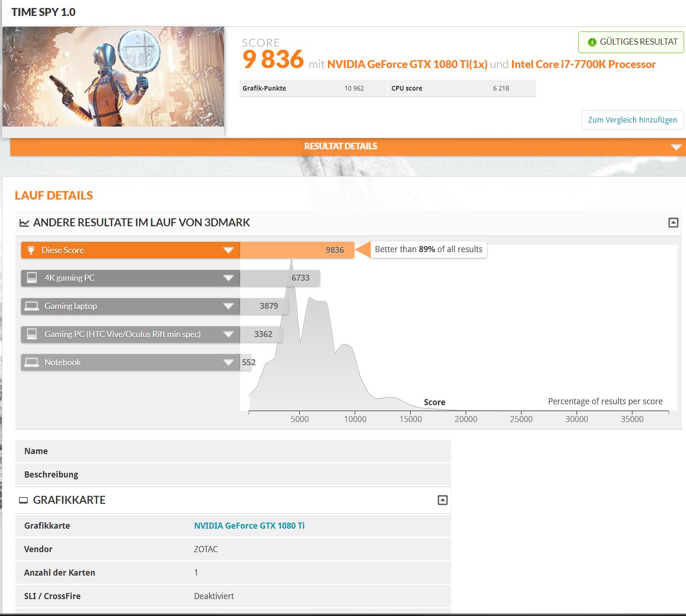The width and height of the screenshot is (686, 616).
Task: Click the desktop icon next to 4K gaming PC
Action: click(32, 278)
